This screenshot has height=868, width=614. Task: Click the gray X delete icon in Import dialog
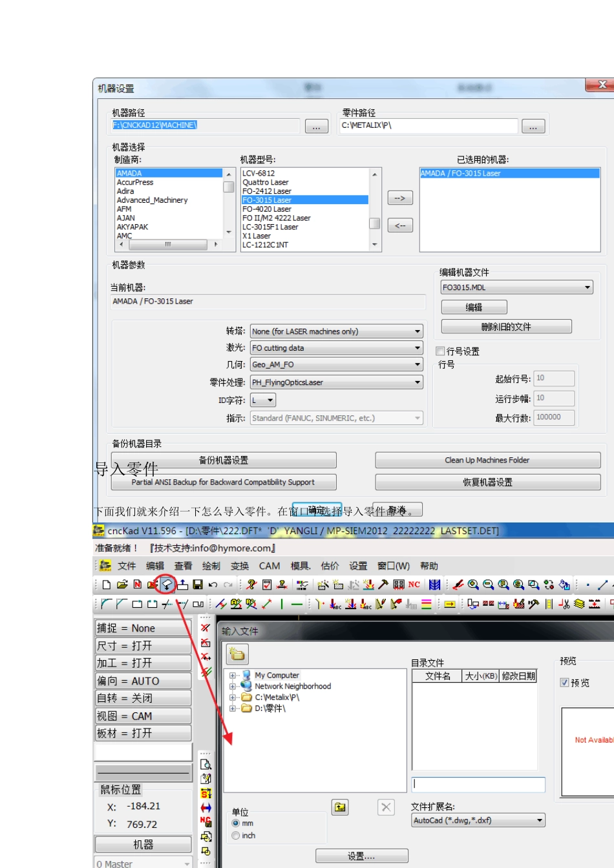(386, 807)
